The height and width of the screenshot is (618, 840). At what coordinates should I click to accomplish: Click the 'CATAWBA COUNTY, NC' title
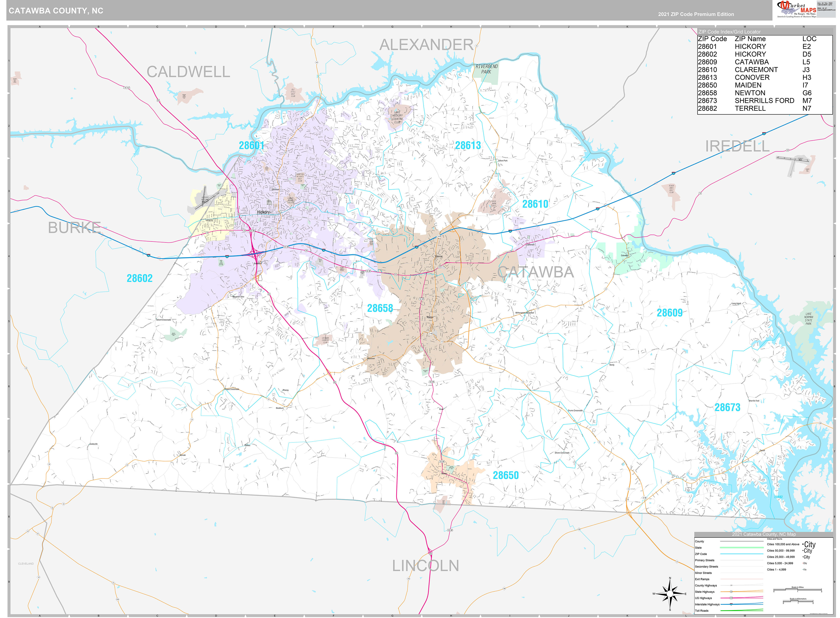pyautogui.click(x=56, y=11)
